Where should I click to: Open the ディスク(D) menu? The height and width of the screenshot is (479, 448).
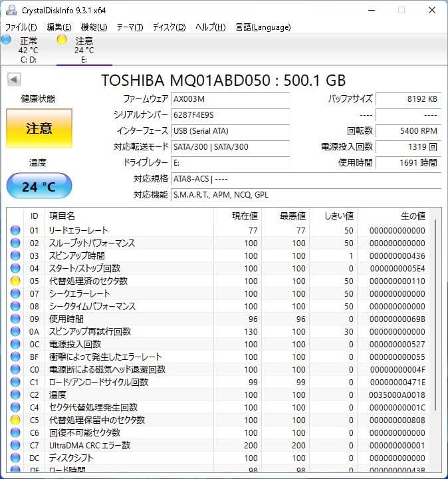click(x=169, y=27)
